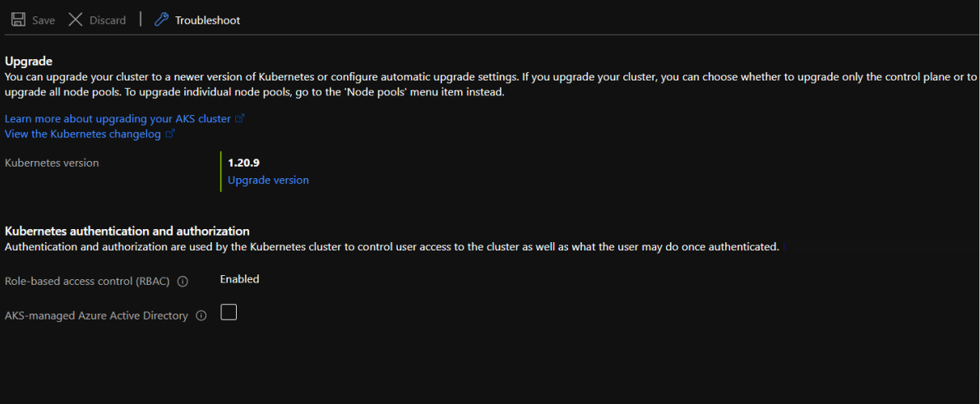
Task: Click the AKS-managed Azure Active Directory label
Action: click(x=96, y=315)
